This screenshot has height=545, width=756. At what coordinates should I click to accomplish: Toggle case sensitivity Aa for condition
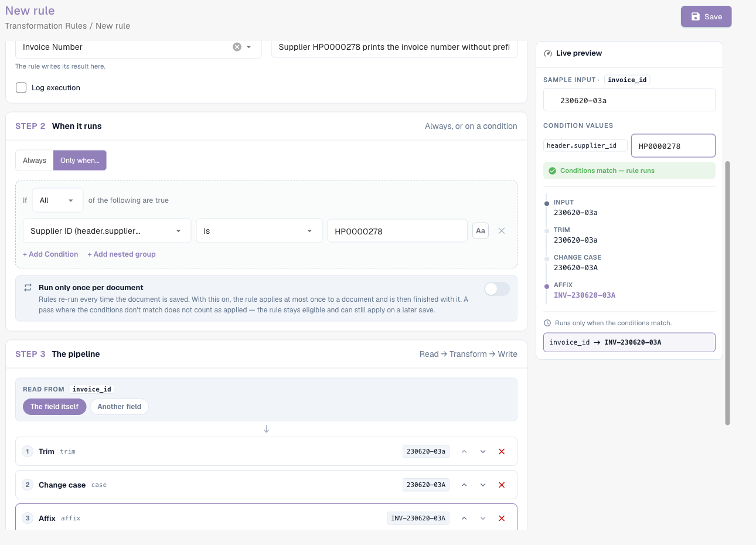pyautogui.click(x=481, y=231)
